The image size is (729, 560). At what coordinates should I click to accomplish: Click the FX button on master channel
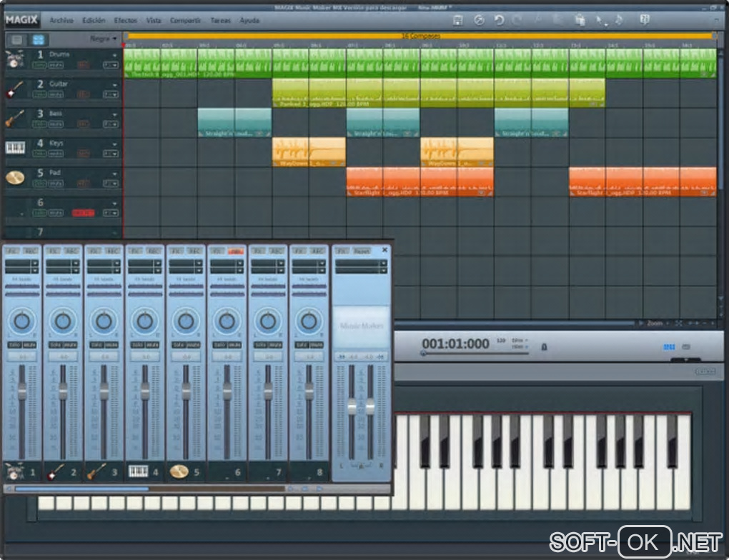342,251
